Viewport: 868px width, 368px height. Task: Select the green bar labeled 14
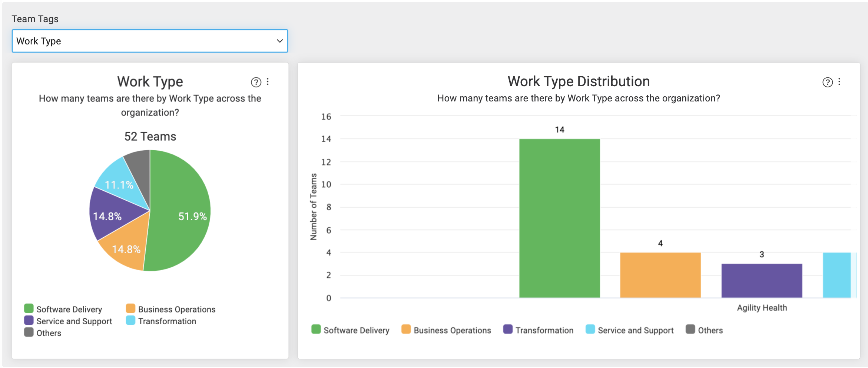pos(560,218)
